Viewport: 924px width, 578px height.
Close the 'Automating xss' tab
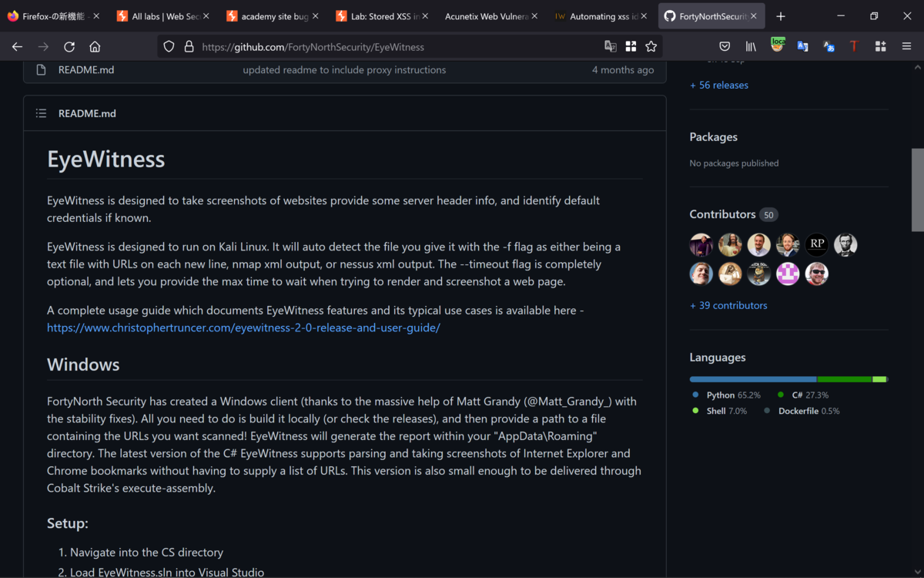click(x=644, y=16)
